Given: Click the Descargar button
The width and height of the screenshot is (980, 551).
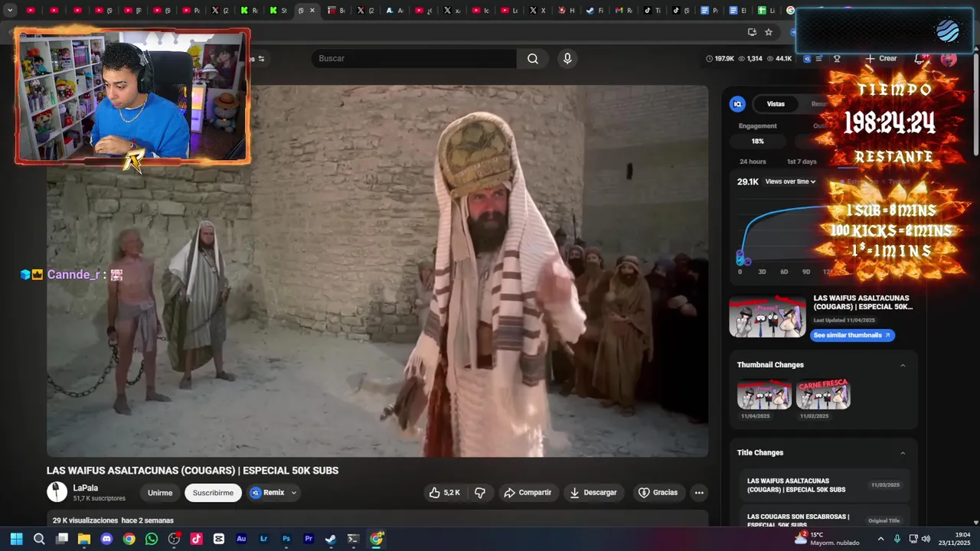Looking at the screenshot, I should point(593,493).
